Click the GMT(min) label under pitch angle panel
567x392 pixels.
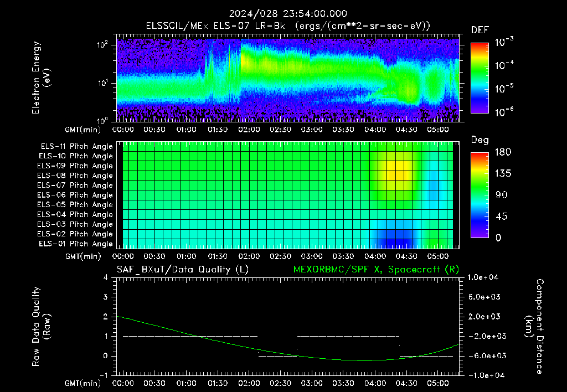click(83, 257)
